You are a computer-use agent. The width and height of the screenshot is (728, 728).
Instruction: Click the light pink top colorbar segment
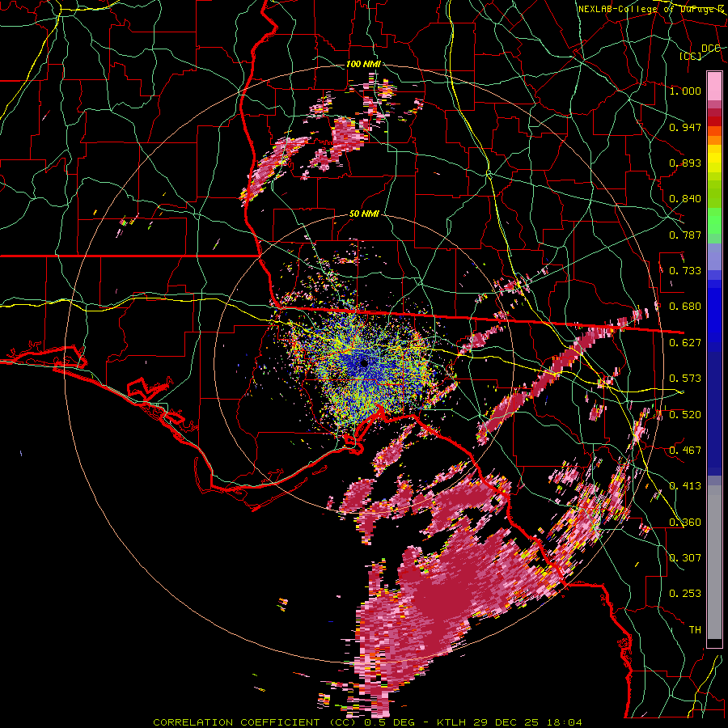tap(714, 86)
